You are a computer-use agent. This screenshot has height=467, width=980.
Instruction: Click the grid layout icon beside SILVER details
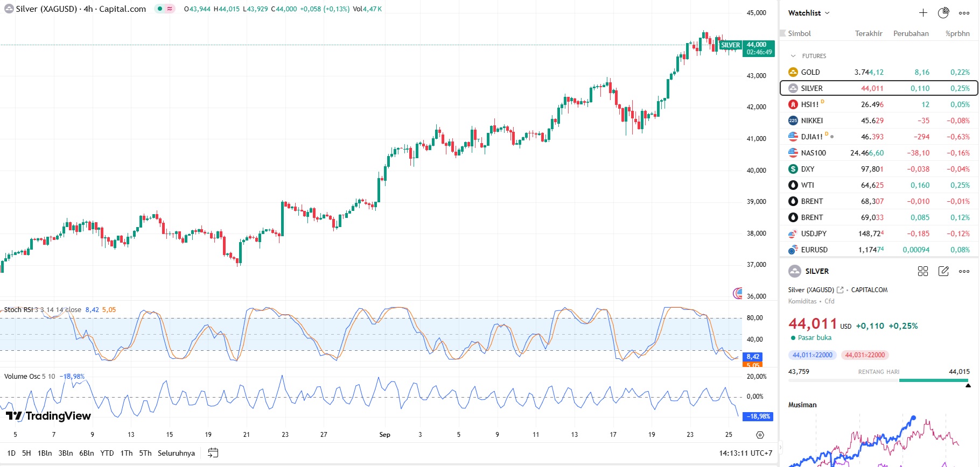coord(923,271)
